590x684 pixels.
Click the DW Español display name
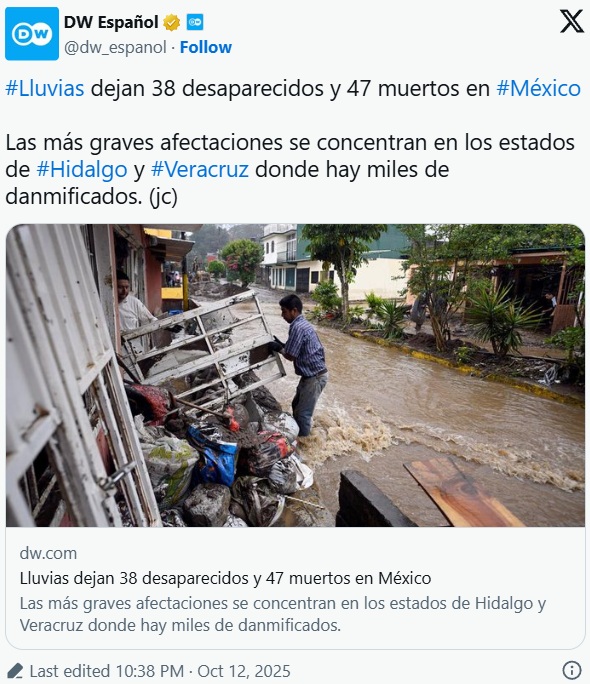(111, 22)
